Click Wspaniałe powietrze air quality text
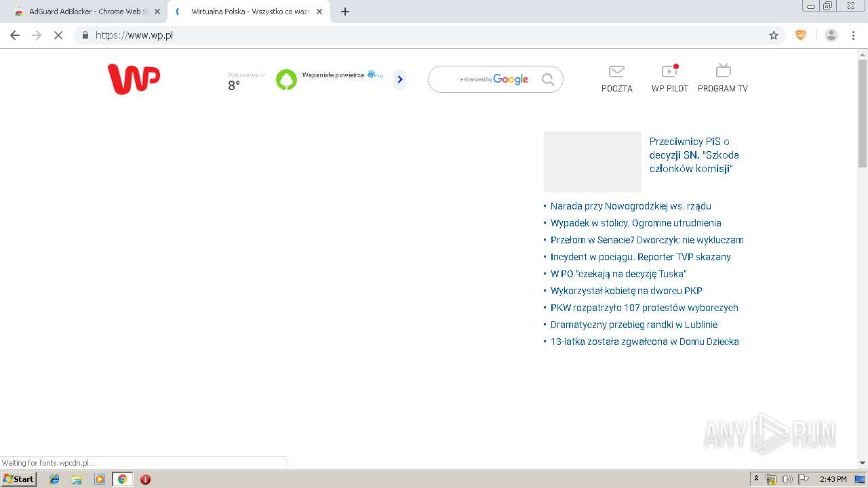This screenshot has width=868, height=488. coord(333,75)
